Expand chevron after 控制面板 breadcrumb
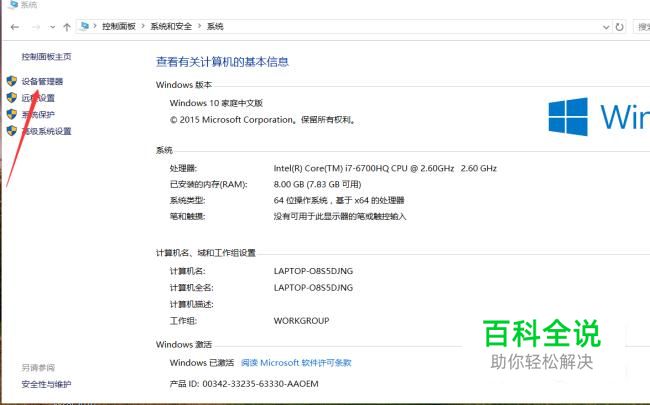650x405 pixels. coord(143,26)
